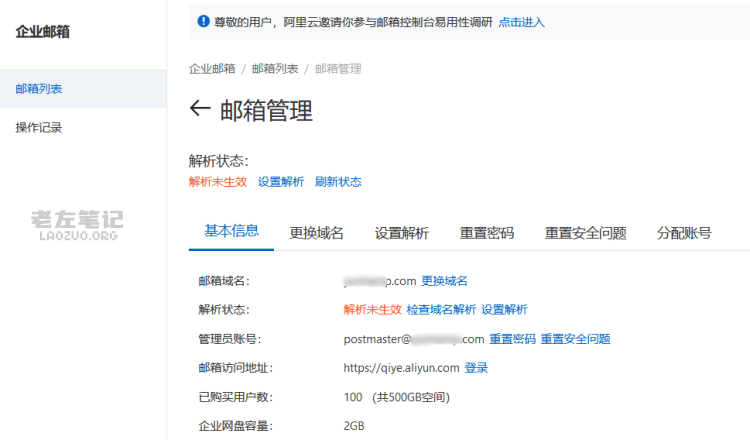Click 设置解析 link under 解析状态 heading
The image size is (750, 440).
click(x=281, y=182)
